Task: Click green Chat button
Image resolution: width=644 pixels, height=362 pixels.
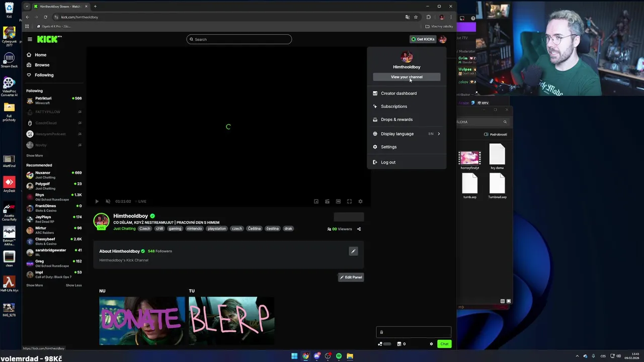Action: click(x=444, y=344)
